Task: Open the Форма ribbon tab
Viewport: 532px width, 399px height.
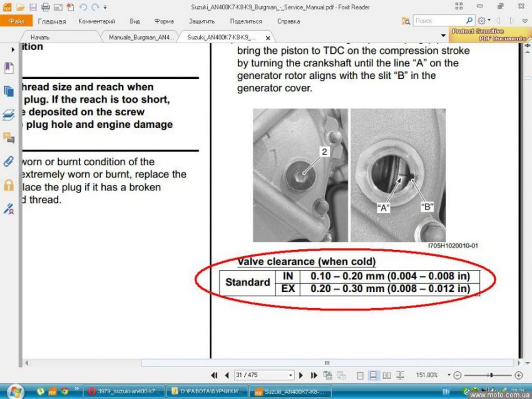Action: 164,21
